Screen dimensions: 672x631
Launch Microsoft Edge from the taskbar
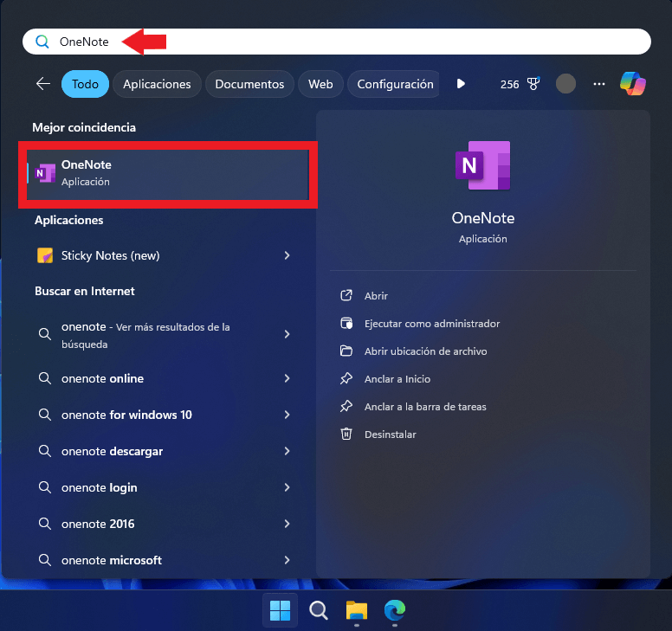click(x=395, y=610)
